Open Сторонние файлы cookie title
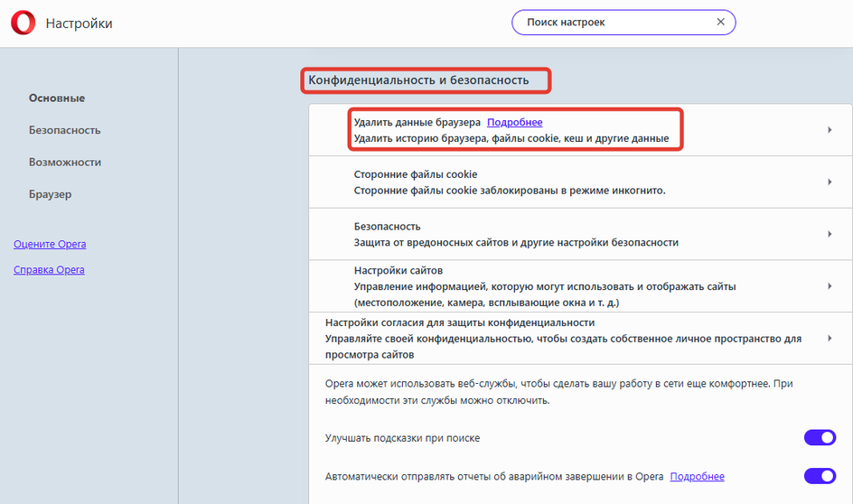 pos(416,174)
